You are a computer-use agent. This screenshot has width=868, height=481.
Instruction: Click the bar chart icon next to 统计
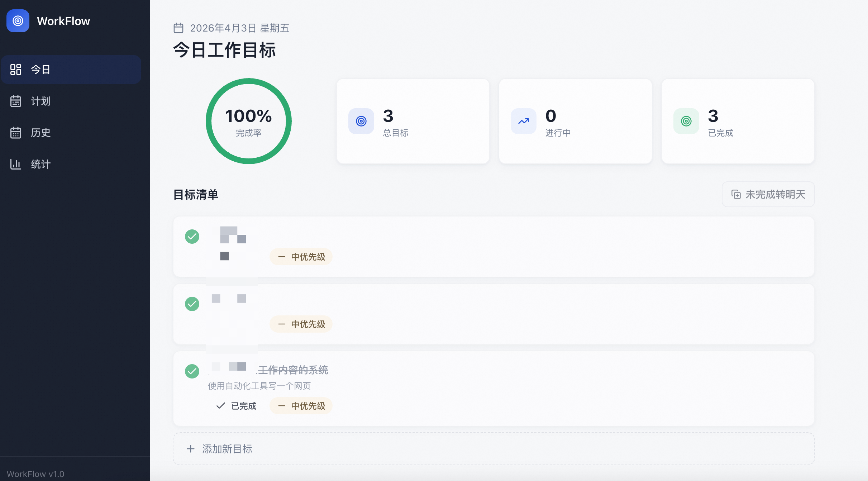(15, 164)
